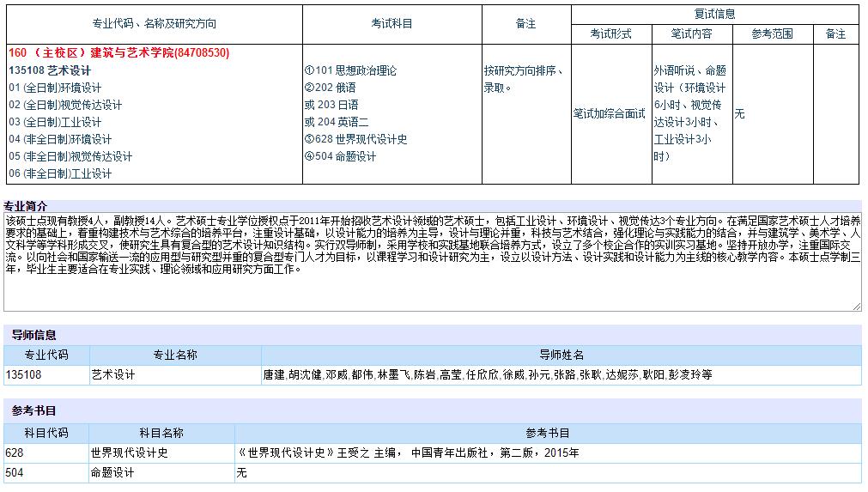Click 01 (全日制)环境设计 research direction

point(55,88)
